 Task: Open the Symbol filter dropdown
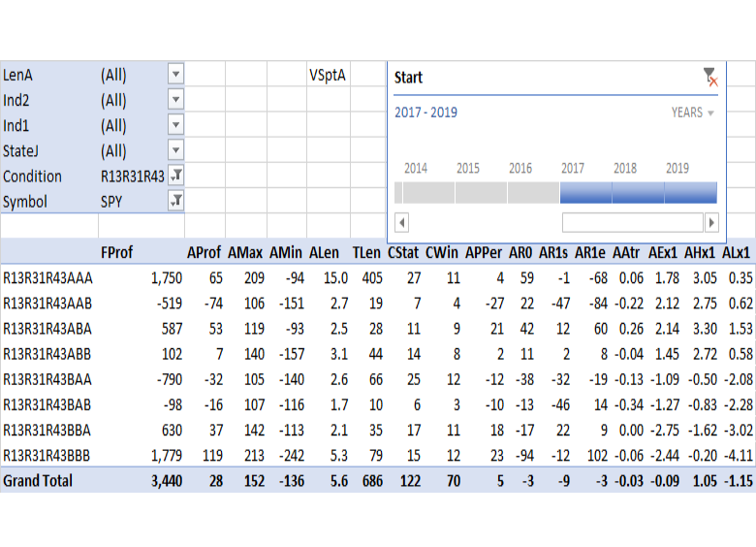click(x=176, y=201)
